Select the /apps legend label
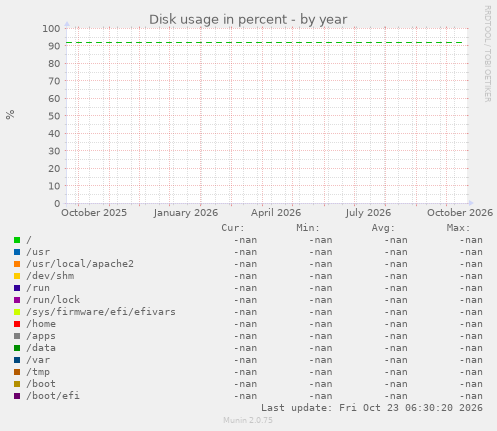The width and height of the screenshot is (497, 431). pos(41,336)
